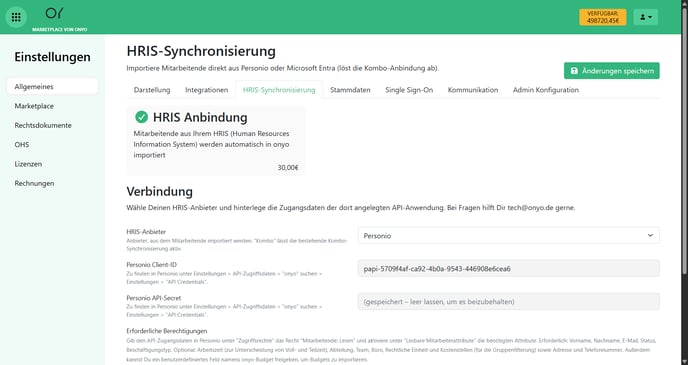Switch to the Integrationen tab
Image resolution: width=688 pixels, height=365 pixels.
(x=206, y=89)
